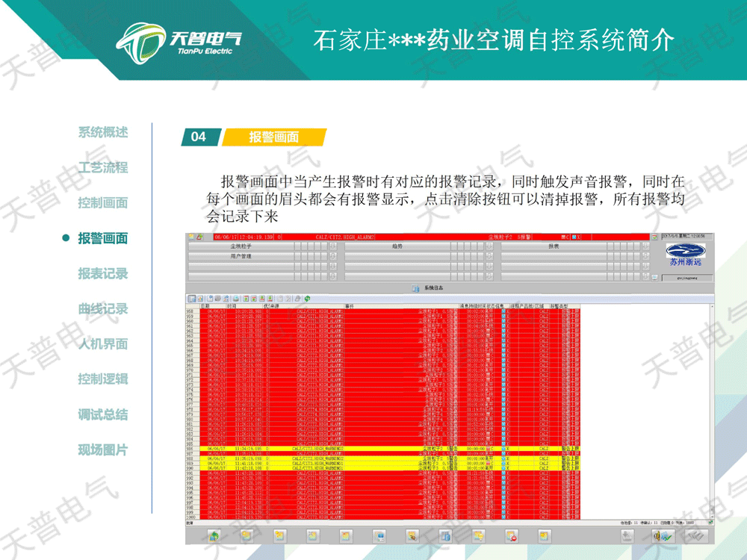Jump to first message with green up-arrow icon
The image size is (747, 560).
(246, 299)
